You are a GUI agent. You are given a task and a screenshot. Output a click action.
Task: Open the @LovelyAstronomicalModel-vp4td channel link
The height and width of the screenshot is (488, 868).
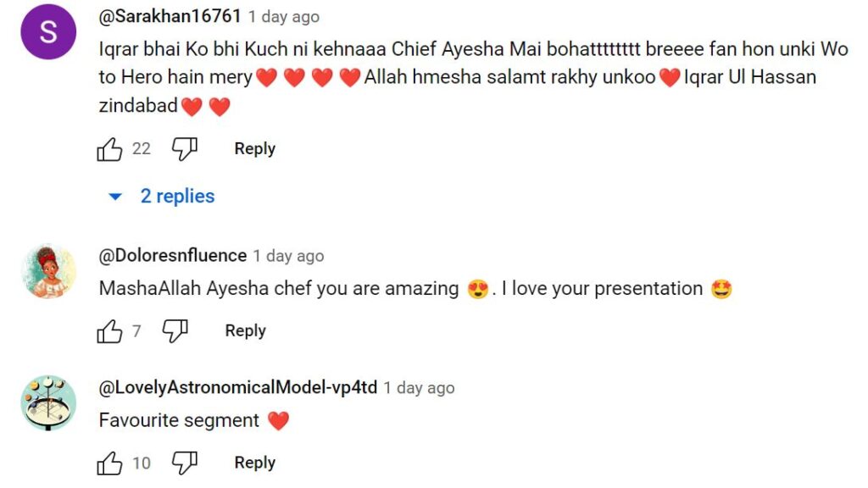click(x=238, y=387)
